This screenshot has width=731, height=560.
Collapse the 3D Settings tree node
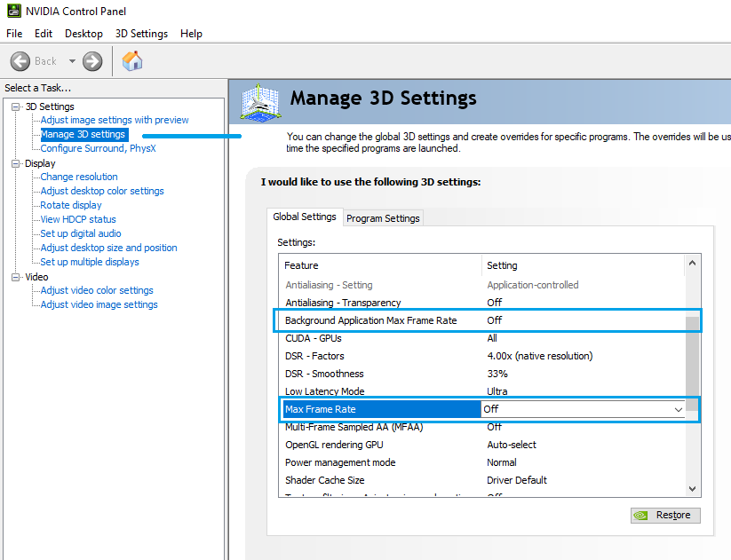pyautogui.click(x=16, y=106)
